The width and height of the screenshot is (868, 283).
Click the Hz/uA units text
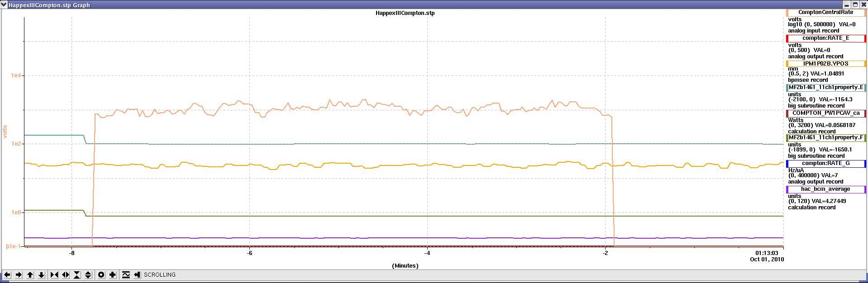click(796, 170)
